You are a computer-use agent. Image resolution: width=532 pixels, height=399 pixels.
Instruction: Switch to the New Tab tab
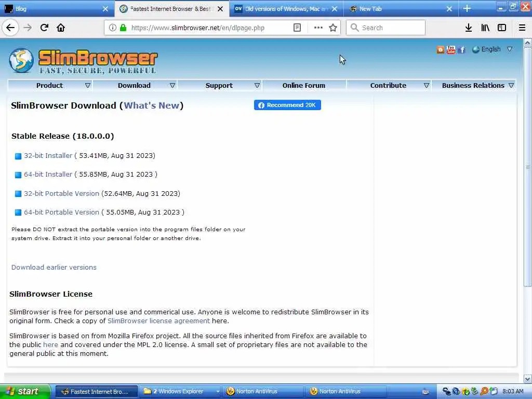point(401,9)
